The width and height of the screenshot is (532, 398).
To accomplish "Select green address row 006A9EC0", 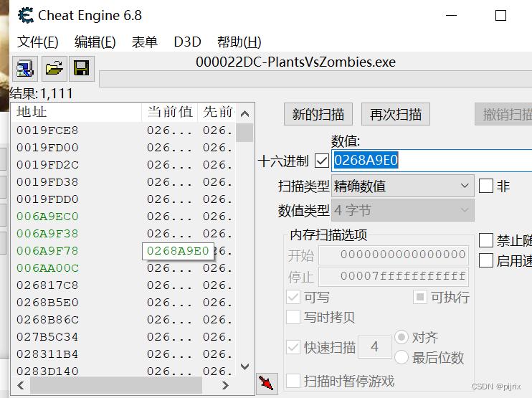I will pyautogui.click(x=123, y=217).
